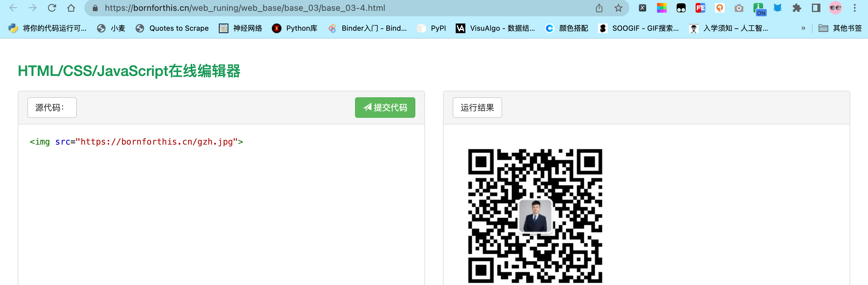Open the 神经网络 bookmark
This screenshot has height=285, width=868.
240,28
